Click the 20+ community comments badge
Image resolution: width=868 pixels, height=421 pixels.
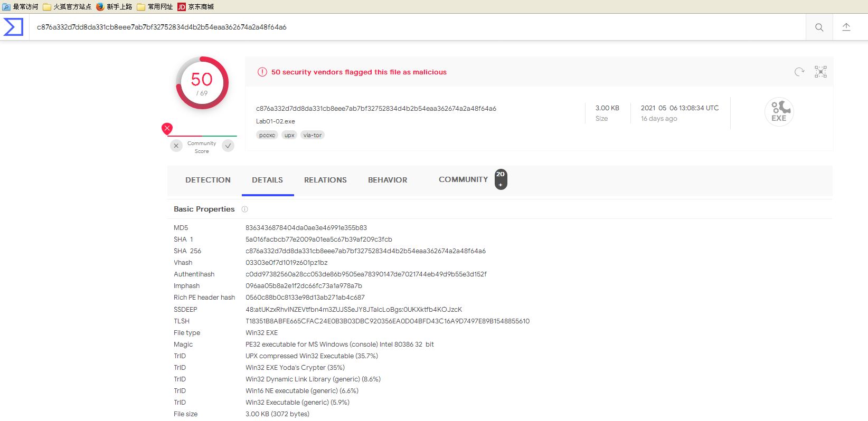click(501, 179)
